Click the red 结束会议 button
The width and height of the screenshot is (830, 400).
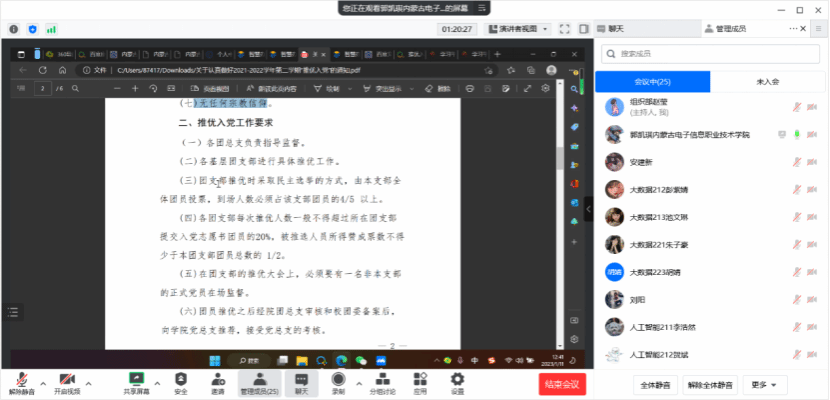coord(559,383)
